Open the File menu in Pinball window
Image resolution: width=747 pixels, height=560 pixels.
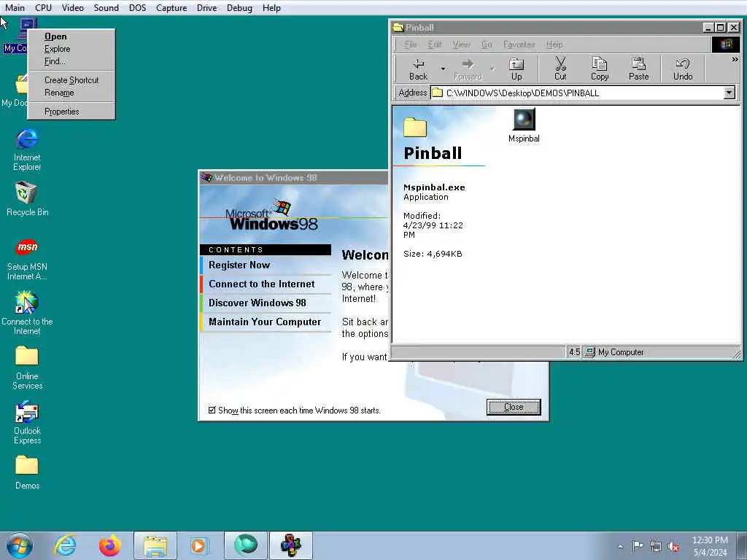click(410, 44)
